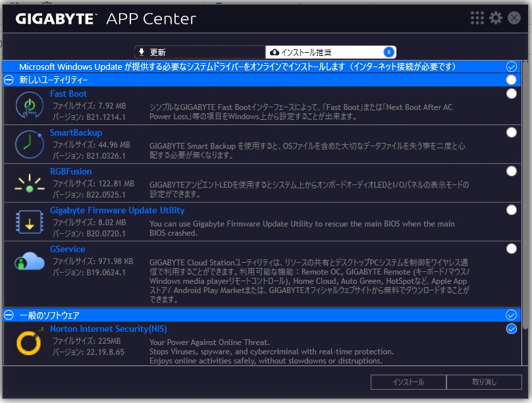Switch to the インストール推奨 tab
532x403 pixels.
tap(331, 52)
